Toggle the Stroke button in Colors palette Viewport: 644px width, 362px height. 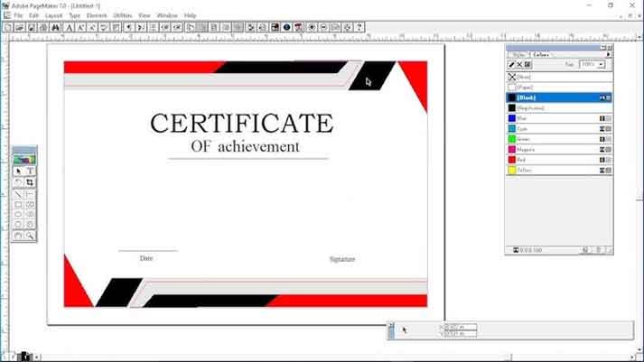tap(511, 65)
